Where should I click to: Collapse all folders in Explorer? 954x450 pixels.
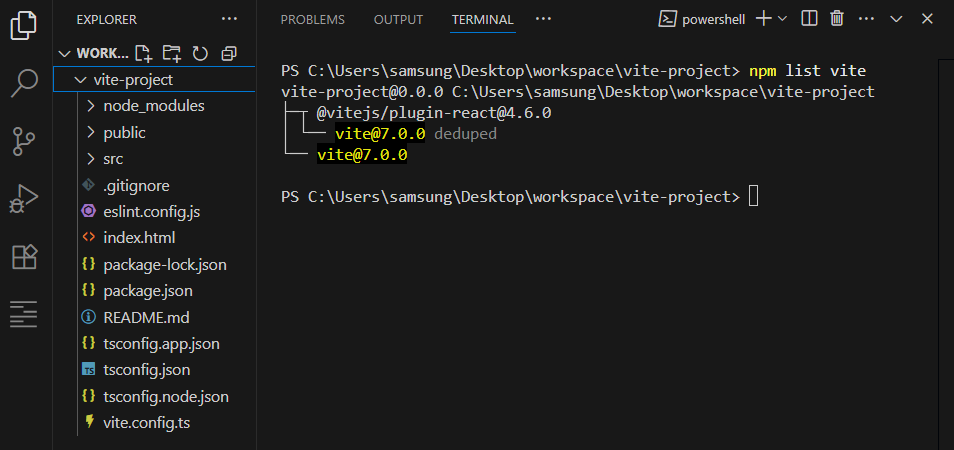pyautogui.click(x=229, y=54)
